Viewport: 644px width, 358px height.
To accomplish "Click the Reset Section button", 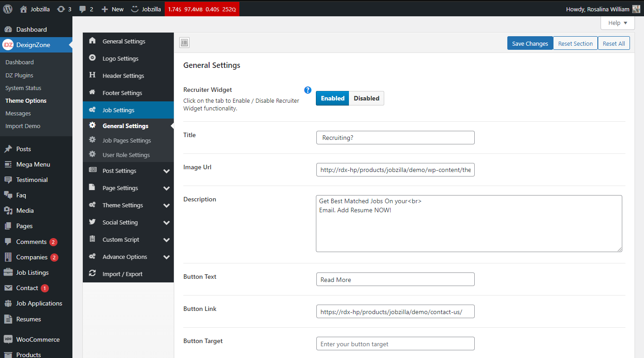I will [x=575, y=43].
